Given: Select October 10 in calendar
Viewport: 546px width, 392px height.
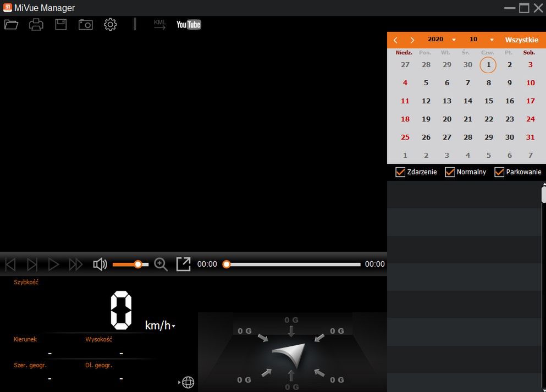Looking at the screenshot, I should point(531,83).
